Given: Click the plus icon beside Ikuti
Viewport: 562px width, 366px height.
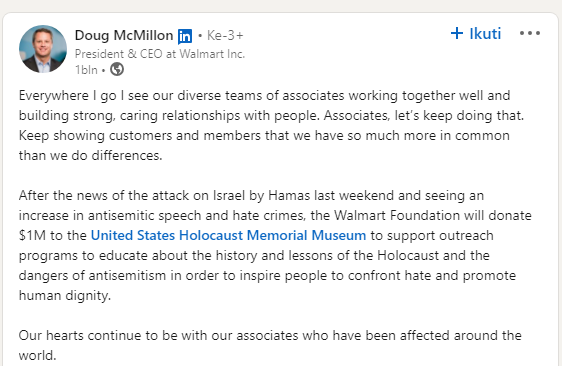Looking at the screenshot, I should coord(457,33).
